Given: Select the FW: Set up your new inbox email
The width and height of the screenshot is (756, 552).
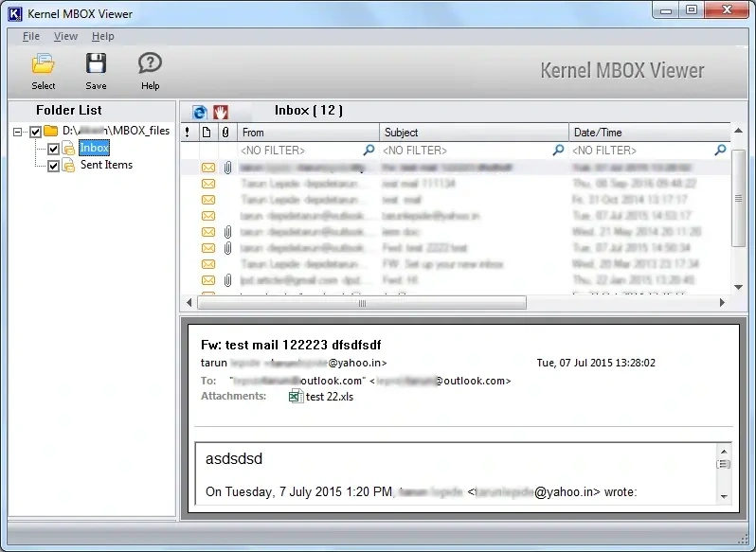Looking at the screenshot, I should pyautogui.click(x=456, y=264).
